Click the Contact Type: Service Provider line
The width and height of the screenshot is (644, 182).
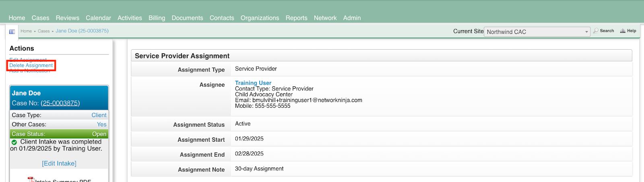pos(274,89)
